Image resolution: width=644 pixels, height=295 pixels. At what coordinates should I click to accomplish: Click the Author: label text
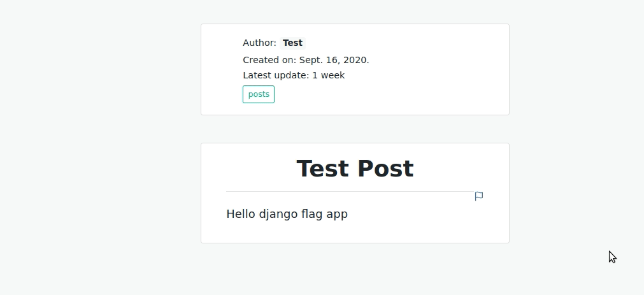pyautogui.click(x=259, y=43)
